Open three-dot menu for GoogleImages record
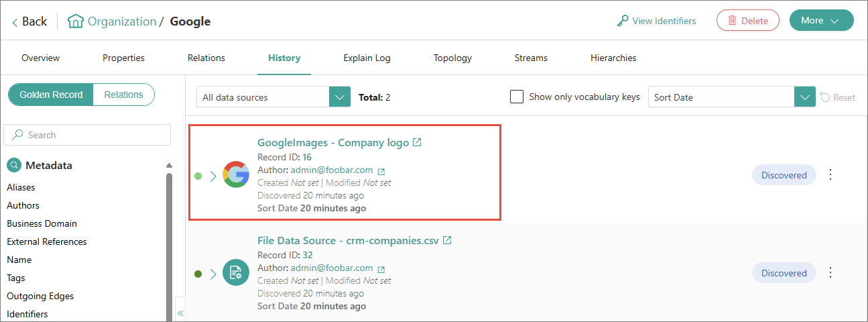868x322 pixels. coord(830,174)
